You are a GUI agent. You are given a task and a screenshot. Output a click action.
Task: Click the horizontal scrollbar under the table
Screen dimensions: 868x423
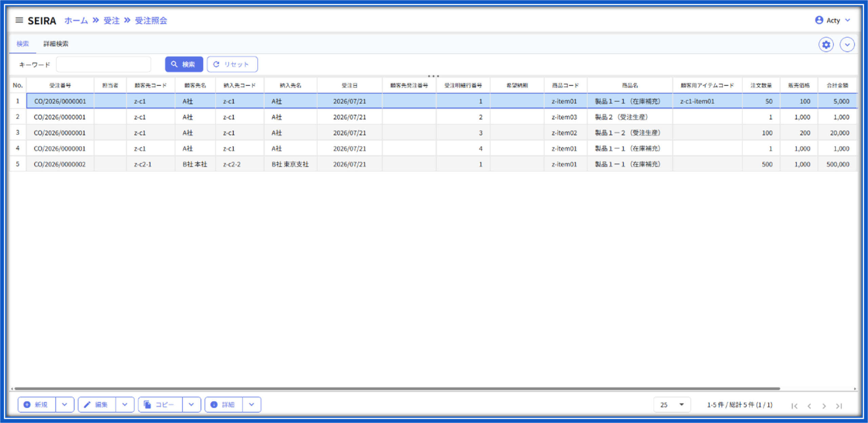(397, 389)
